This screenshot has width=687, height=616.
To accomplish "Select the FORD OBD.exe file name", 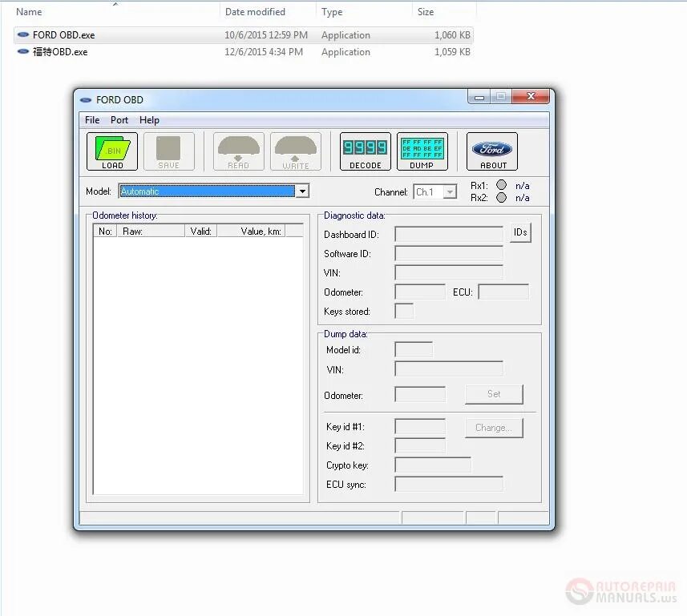I will click(63, 35).
